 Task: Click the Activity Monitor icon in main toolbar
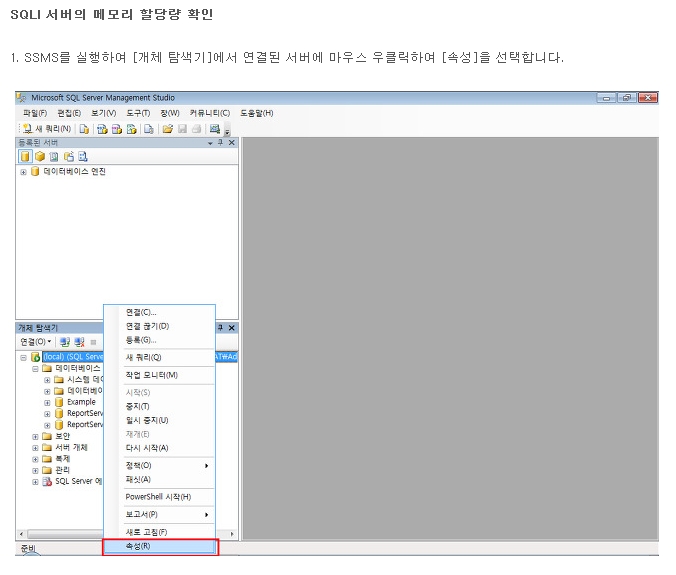coord(215,128)
